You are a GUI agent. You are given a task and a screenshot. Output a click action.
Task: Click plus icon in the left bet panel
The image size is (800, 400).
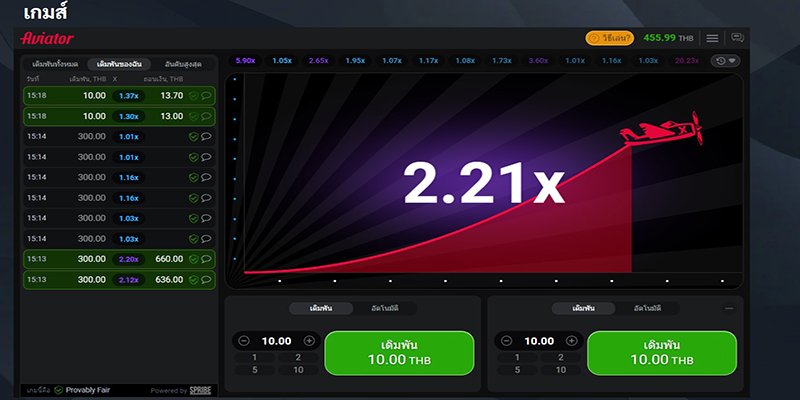click(x=309, y=341)
